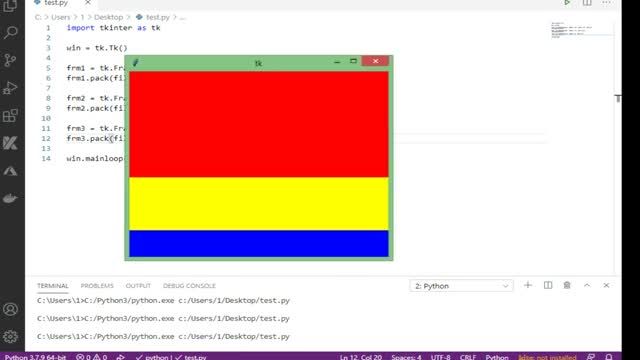Minimize the tk window
Viewport: 640px width, 360px height.
pos(337,62)
